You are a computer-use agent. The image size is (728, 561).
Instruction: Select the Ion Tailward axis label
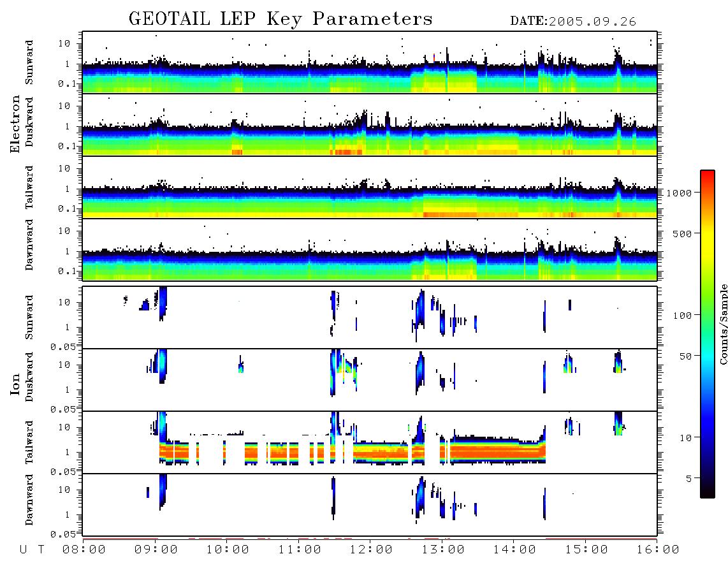30,442
